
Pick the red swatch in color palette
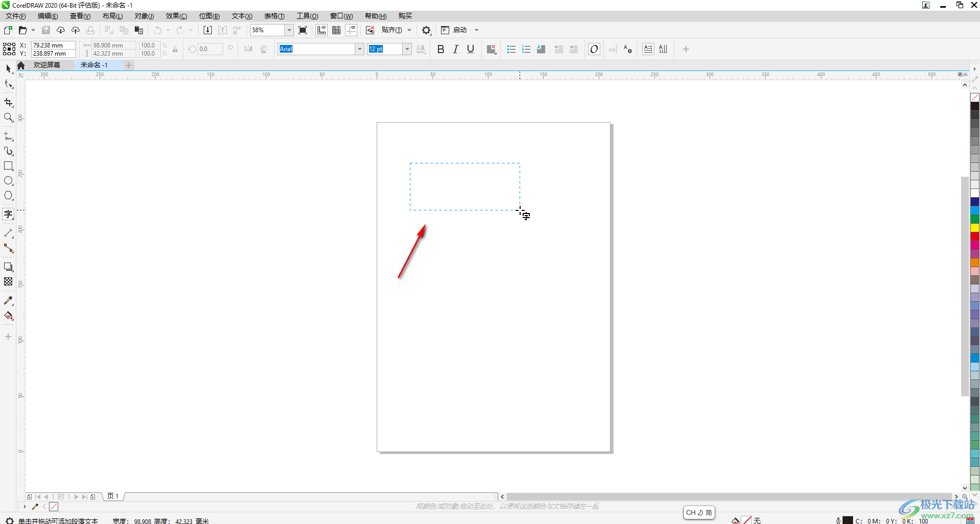point(975,236)
